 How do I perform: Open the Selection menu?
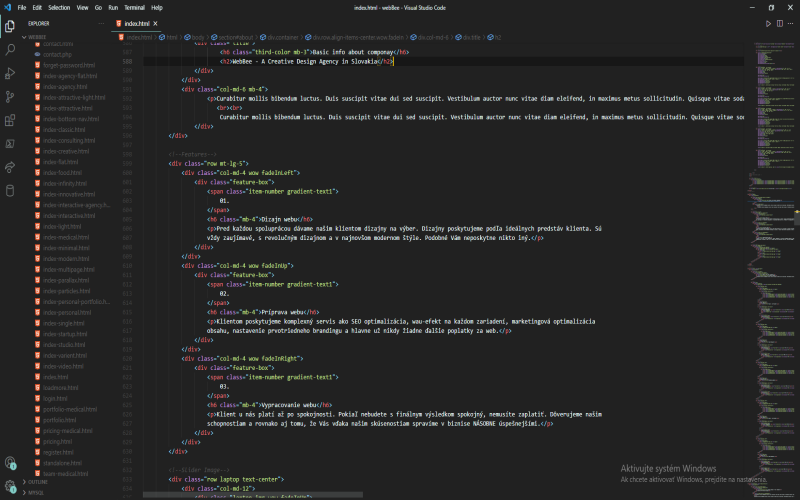coord(59,8)
